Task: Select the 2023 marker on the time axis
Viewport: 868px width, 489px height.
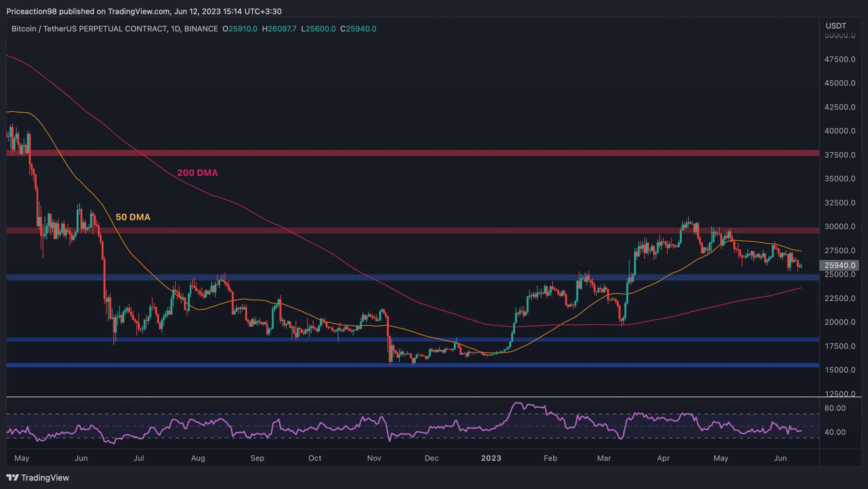Action: (491, 458)
